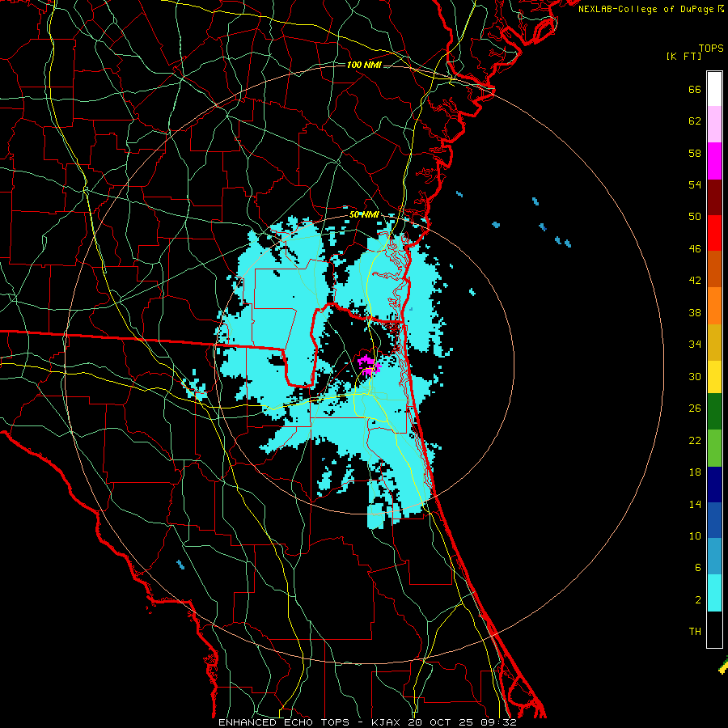This screenshot has height=728, width=728.
Task: Click the '14' legend value
Action: (695, 504)
